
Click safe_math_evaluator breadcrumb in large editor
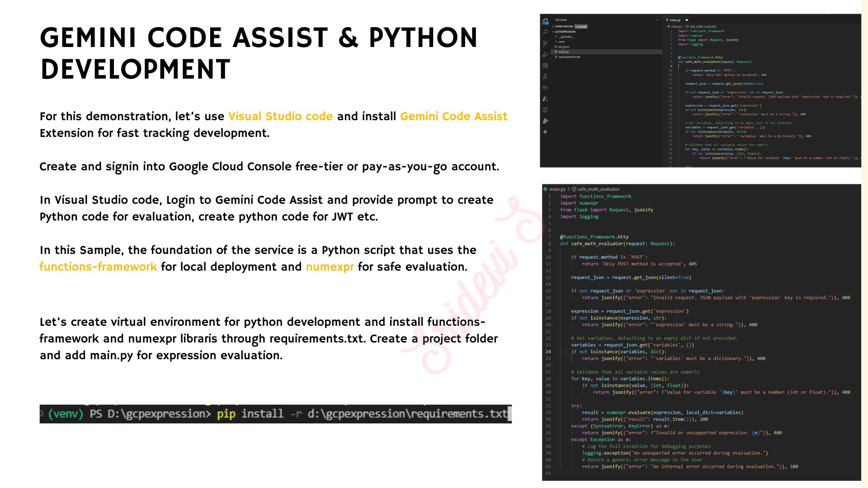599,189
